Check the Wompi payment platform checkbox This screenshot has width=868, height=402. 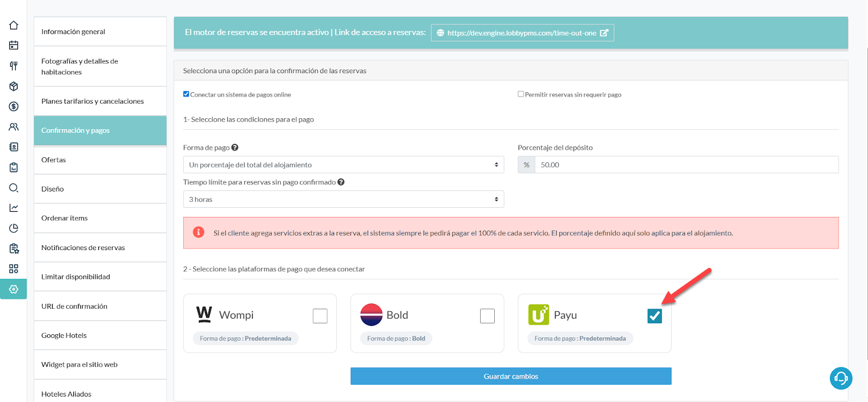click(320, 316)
